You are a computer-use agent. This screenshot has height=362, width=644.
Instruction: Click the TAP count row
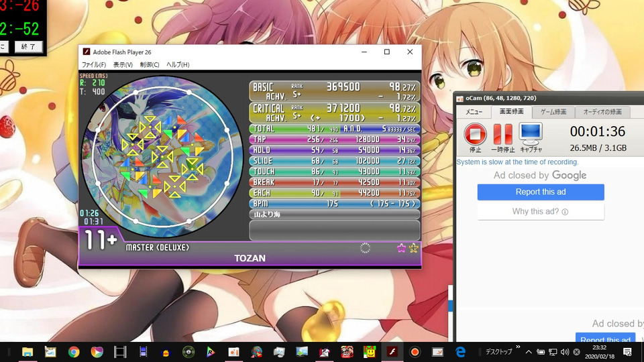pos(335,139)
